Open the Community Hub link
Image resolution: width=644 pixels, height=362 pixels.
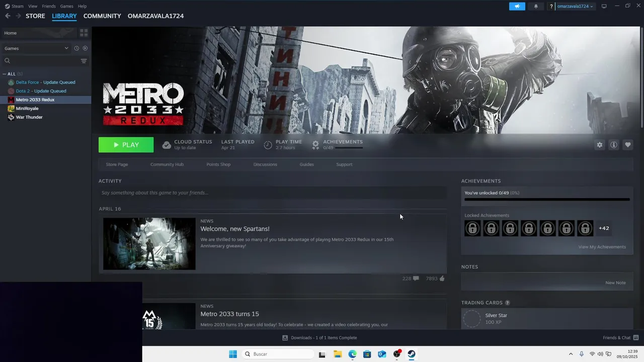pyautogui.click(x=167, y=164)
